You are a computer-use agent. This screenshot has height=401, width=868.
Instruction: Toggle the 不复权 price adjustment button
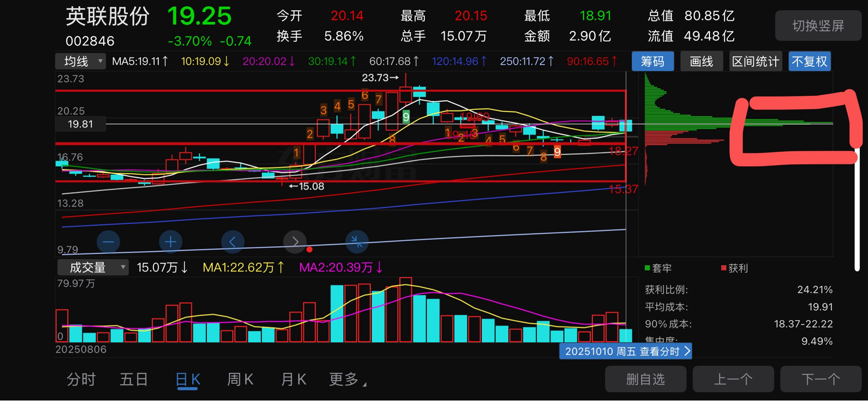[x=810, y=62]
